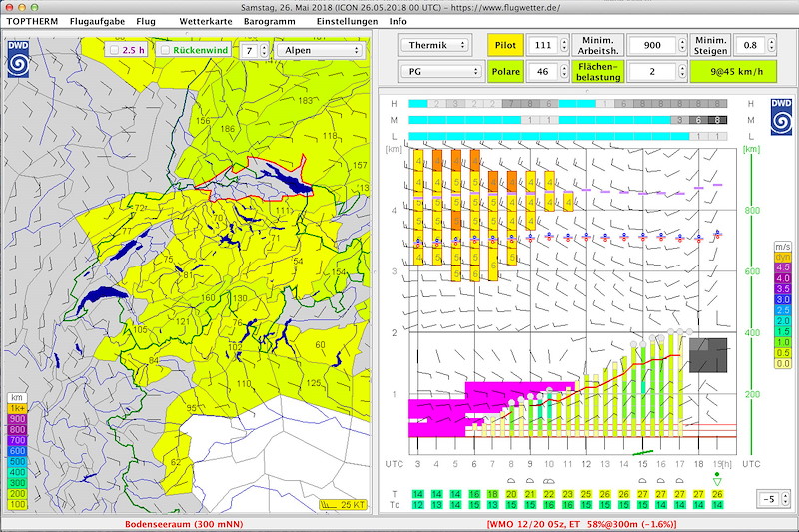Click the cumulus cloud symbol above hour 8
Screen dimensions: 799x532
click(x=511, y=480)
